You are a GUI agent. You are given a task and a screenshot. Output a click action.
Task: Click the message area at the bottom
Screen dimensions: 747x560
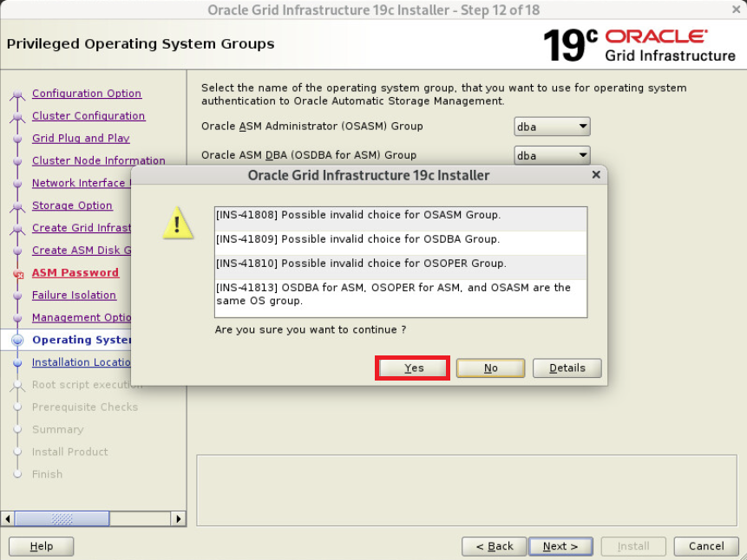(467, 491)
